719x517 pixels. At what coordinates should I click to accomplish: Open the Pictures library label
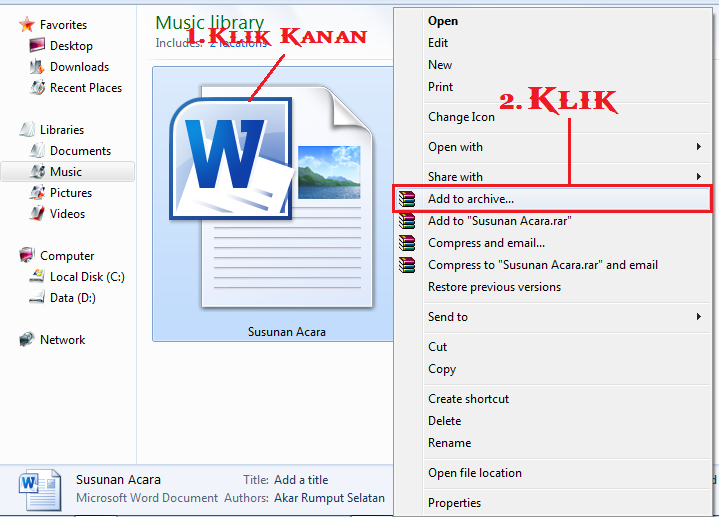coord(71,193)
